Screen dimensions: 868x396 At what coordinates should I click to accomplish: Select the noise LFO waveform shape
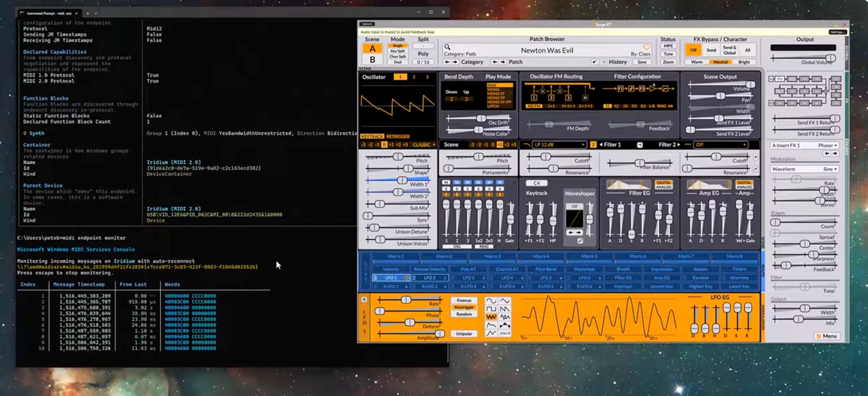pyautogui.click(x=492, y=317)
